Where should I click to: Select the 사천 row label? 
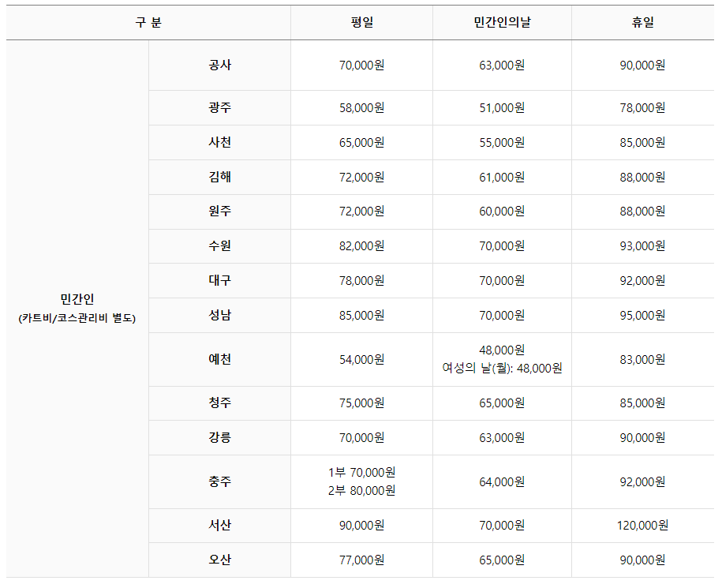click(x=219, y=142)
